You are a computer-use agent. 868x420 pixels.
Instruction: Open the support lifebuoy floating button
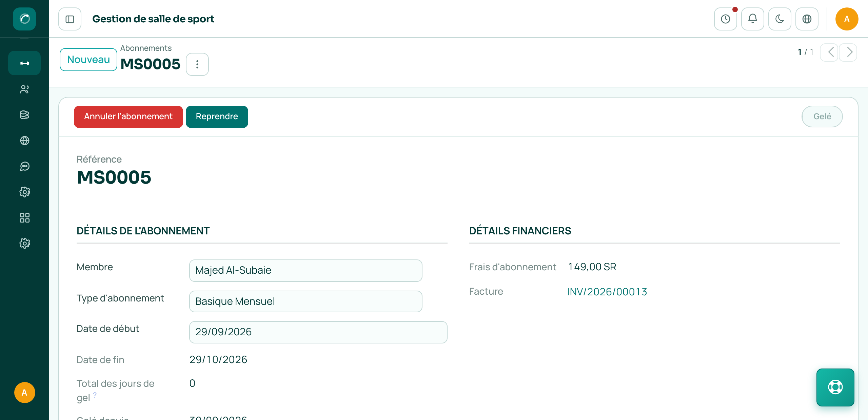click(835, 387)
